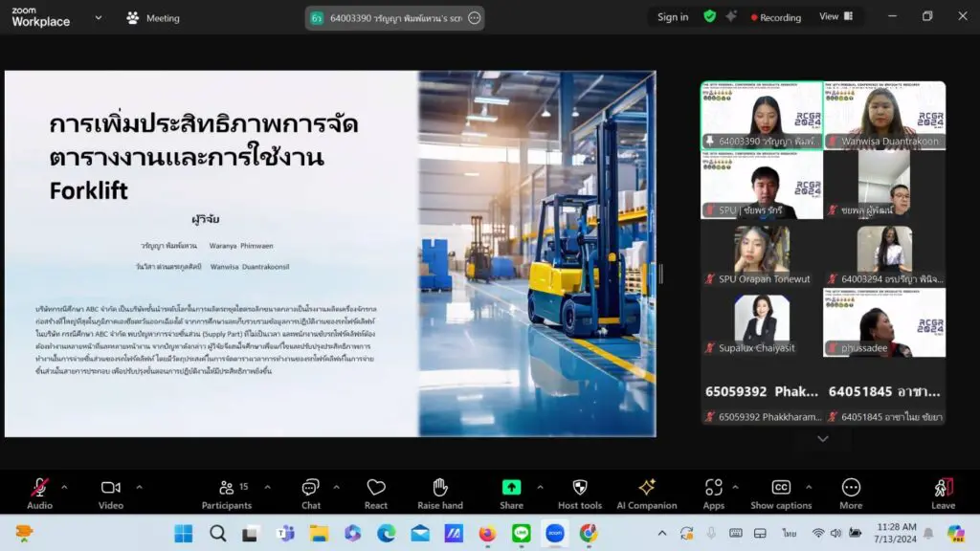
Task: Select Wanwisa Duantrakoon video tile
Action: pos(884,116)
